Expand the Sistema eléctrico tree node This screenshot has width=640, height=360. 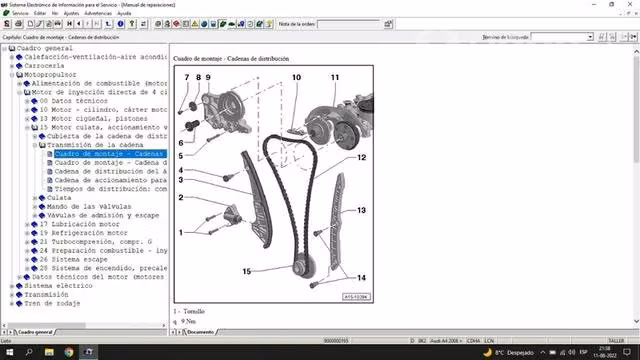tap(12, 286)
